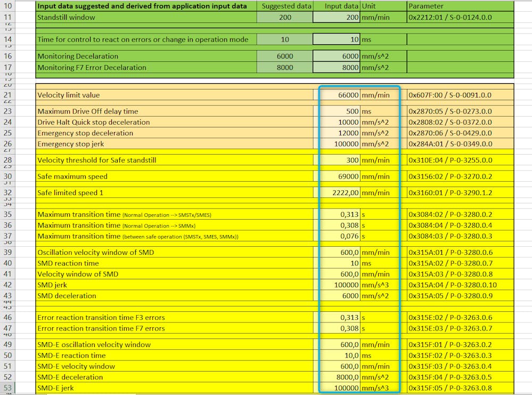Select row header 43
Screen dimensions: 532x395
(x=7, y=296)
